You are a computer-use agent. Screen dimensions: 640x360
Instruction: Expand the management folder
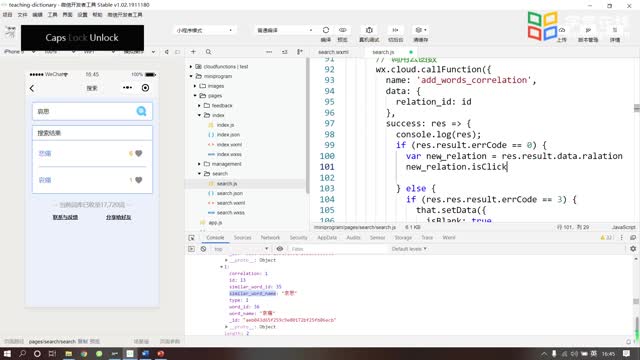(199, 164)
